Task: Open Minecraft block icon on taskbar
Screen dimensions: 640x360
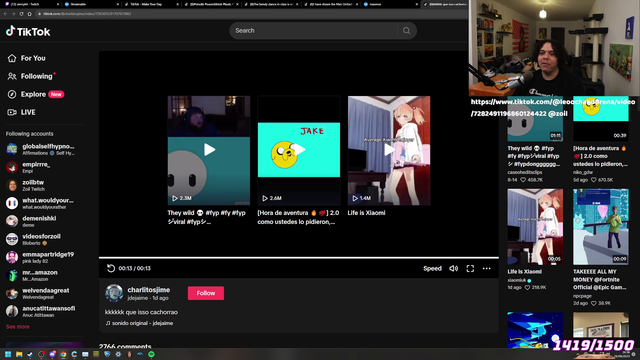Action: (x=96, y=354)
